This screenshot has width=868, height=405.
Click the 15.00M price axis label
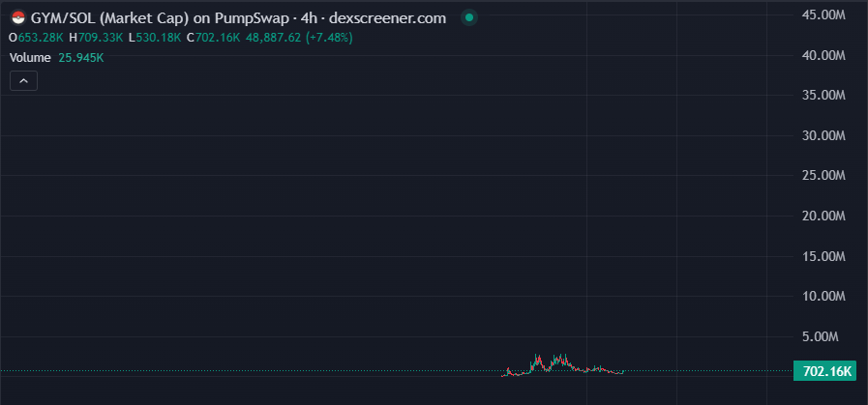[824, 256]
